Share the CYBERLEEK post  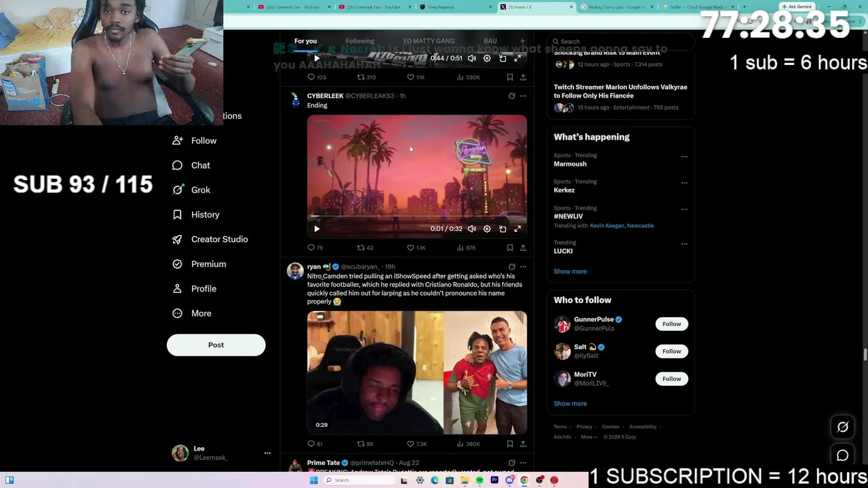523,247
